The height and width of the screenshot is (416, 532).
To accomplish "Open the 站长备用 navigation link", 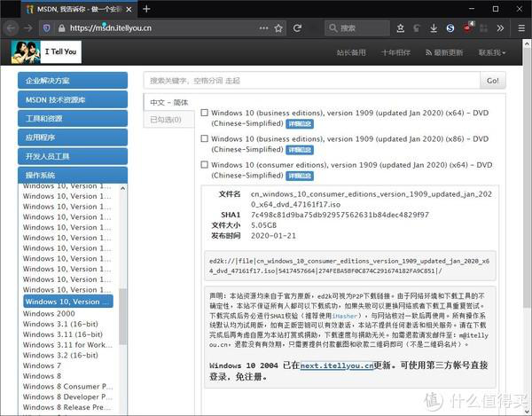I will 351,52.
